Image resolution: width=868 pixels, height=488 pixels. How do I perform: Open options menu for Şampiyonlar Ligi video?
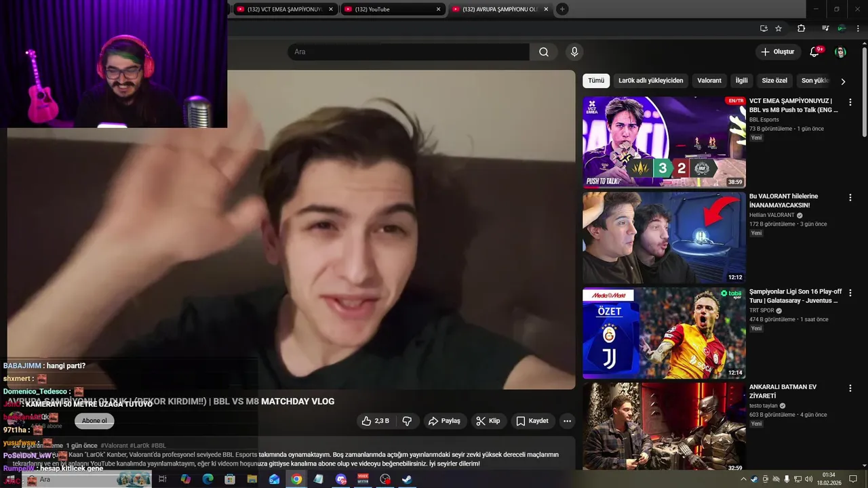tap(850, 293)
